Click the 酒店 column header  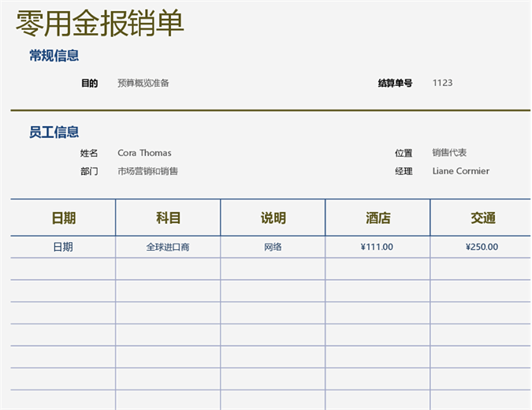378,218
